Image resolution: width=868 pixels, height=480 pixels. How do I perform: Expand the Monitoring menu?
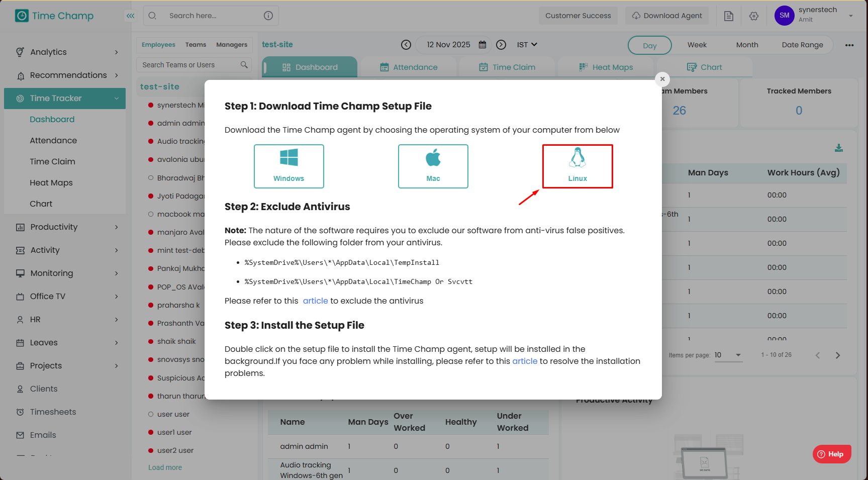click(65, 273)
